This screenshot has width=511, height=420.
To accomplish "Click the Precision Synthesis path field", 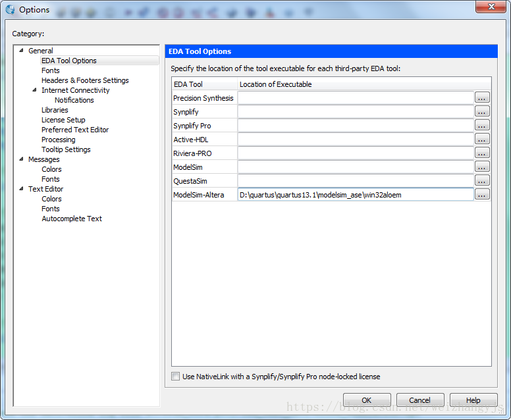I will point(356,97).
